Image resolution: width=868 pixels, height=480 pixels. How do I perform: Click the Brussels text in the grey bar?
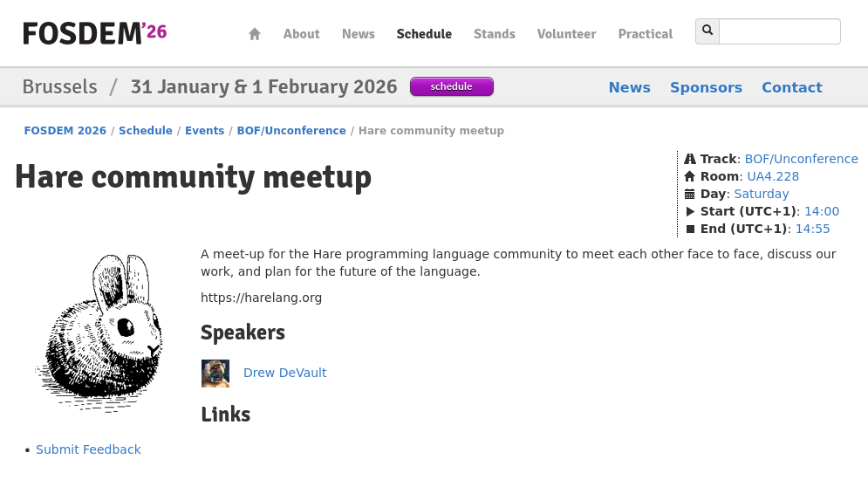pyautogui.click(x=60, y=87)
